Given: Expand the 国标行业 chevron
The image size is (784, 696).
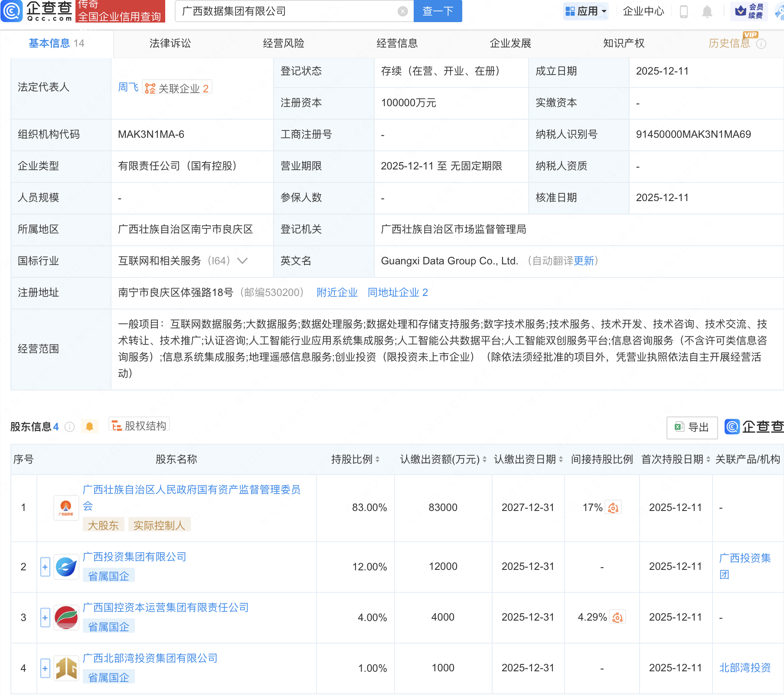Looking at the screenshot, I should click(242, 261).
